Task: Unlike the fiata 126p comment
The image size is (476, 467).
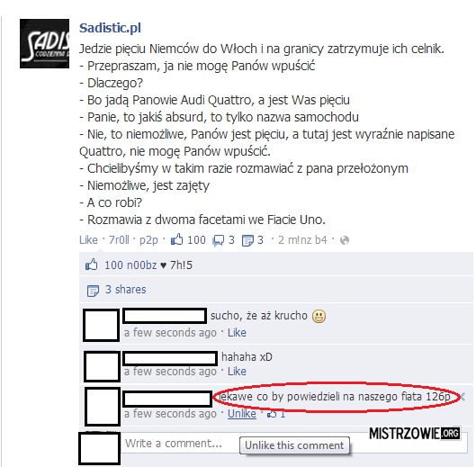Action: pos(242,414)
